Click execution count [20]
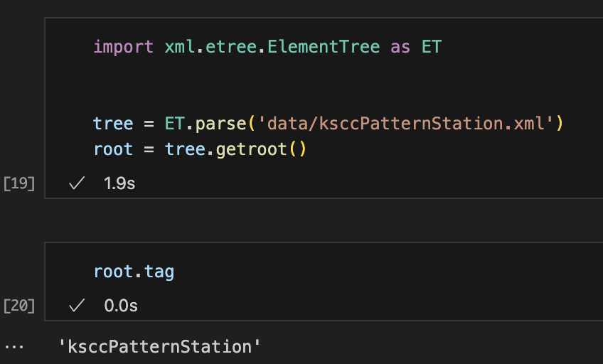The image size is (603, 364). [18, 306]
